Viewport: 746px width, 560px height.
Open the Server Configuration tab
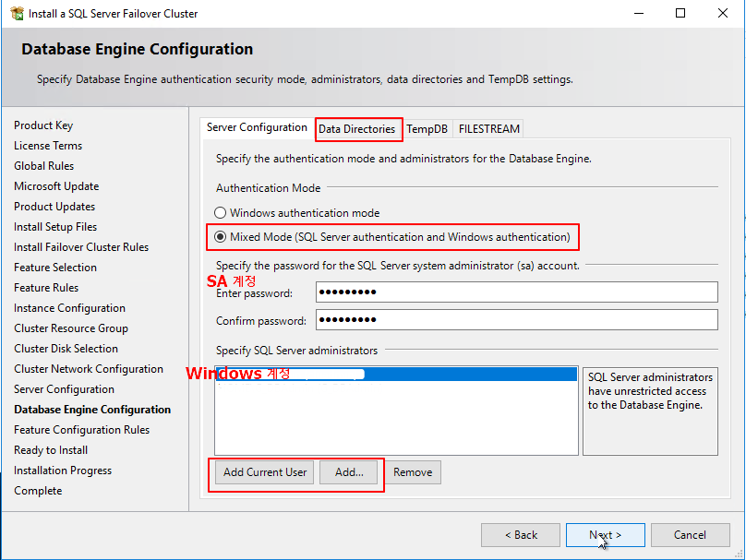pos(257,127)
